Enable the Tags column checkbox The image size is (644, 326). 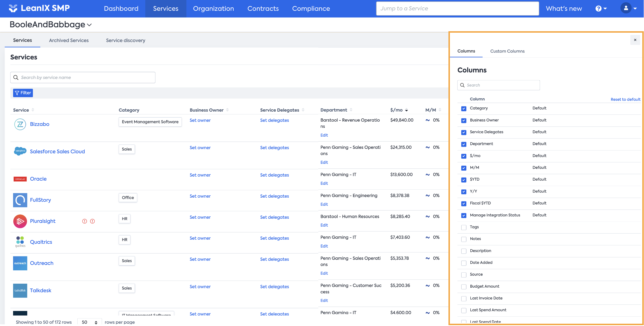click(x=464, y=227)
